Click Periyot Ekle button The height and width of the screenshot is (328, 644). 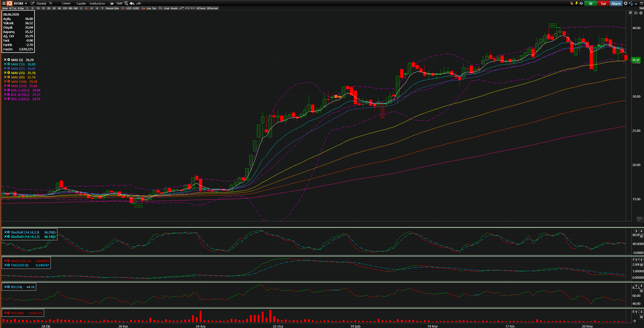pos(112,8)
